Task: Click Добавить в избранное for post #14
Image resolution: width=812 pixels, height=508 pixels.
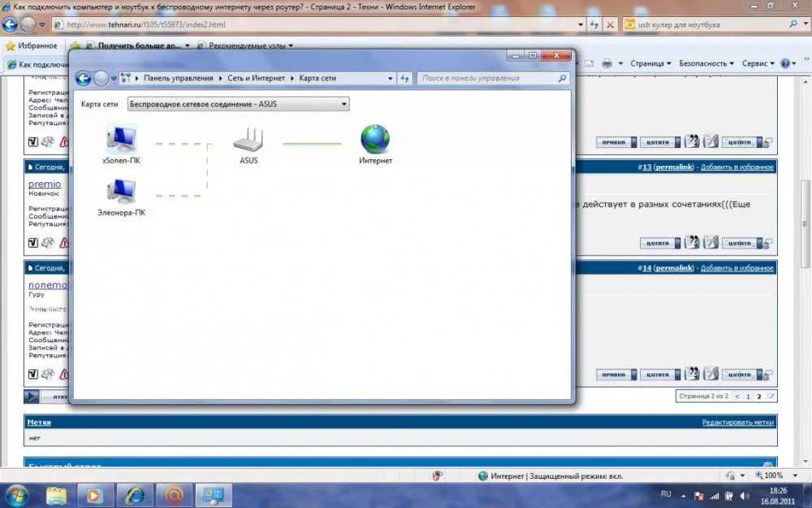Action: [x=737, y=268]
